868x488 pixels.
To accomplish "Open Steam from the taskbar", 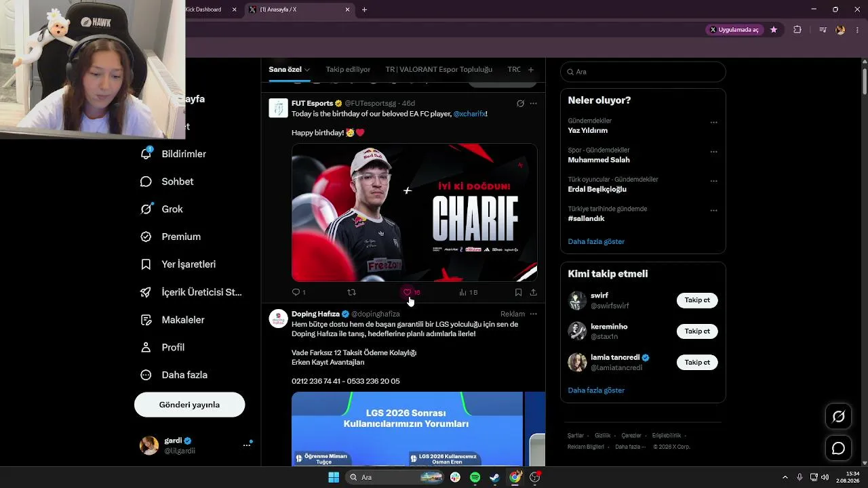I will 495,477.
